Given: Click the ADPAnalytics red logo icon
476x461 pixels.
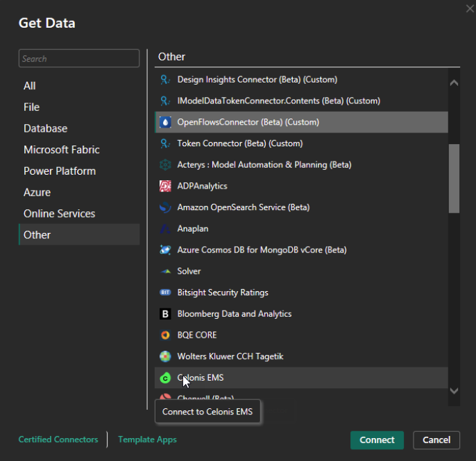Looking at the screenshot, I should click(165, 186).
